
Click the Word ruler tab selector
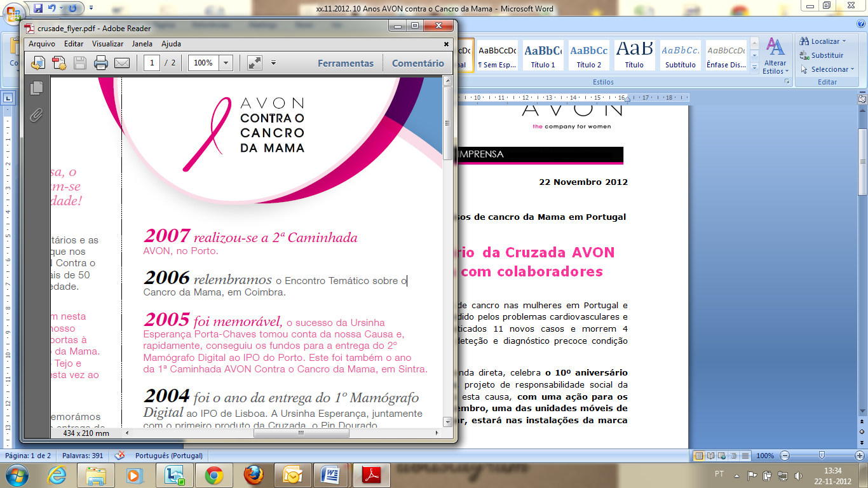8,98
